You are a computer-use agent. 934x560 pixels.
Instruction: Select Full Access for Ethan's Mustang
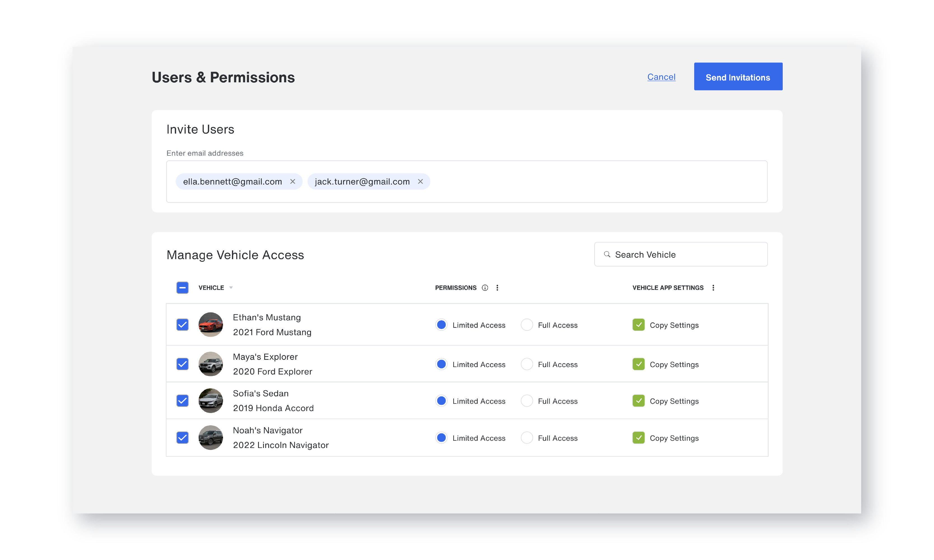[x=527, y=325]
